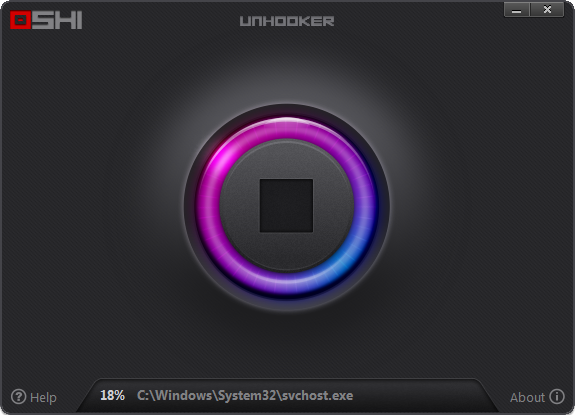Click the SHI letters of the logo
The width and height of the screenshot is (575, 415).
click(57, 20)
